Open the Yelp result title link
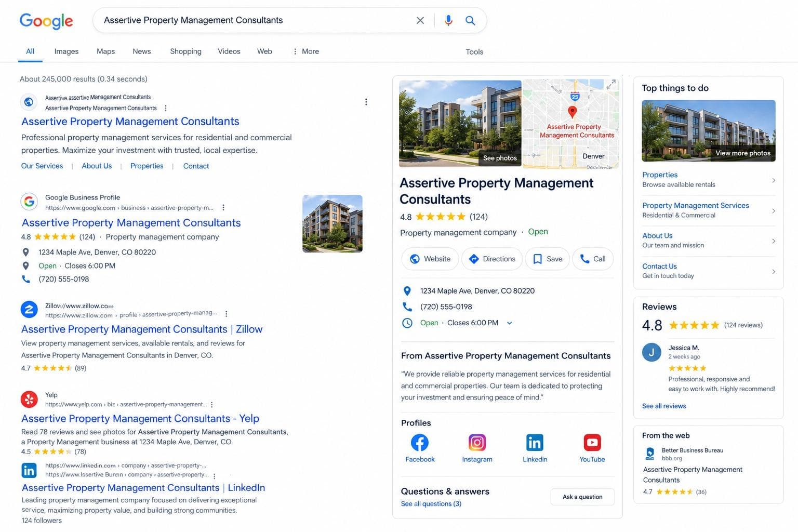 click(140, 418)
